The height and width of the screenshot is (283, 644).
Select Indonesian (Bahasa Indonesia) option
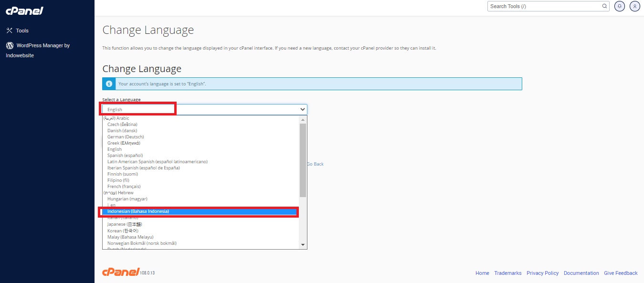(138, 211)
